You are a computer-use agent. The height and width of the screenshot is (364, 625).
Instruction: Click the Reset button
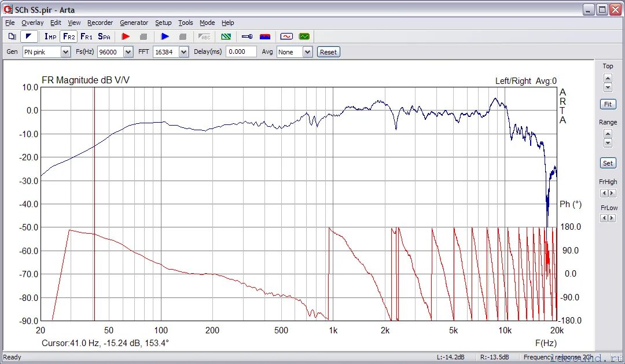(x=329, y=52)
